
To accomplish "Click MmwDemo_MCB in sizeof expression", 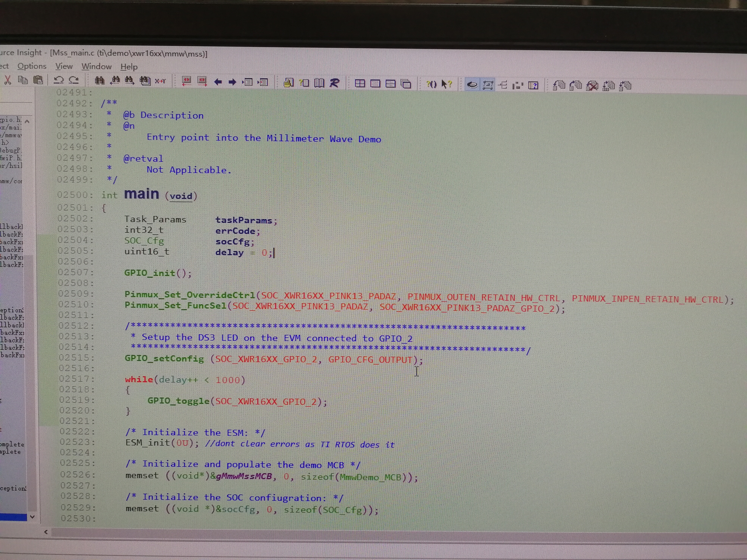I will pyautogui.click(x=370, y=477).
